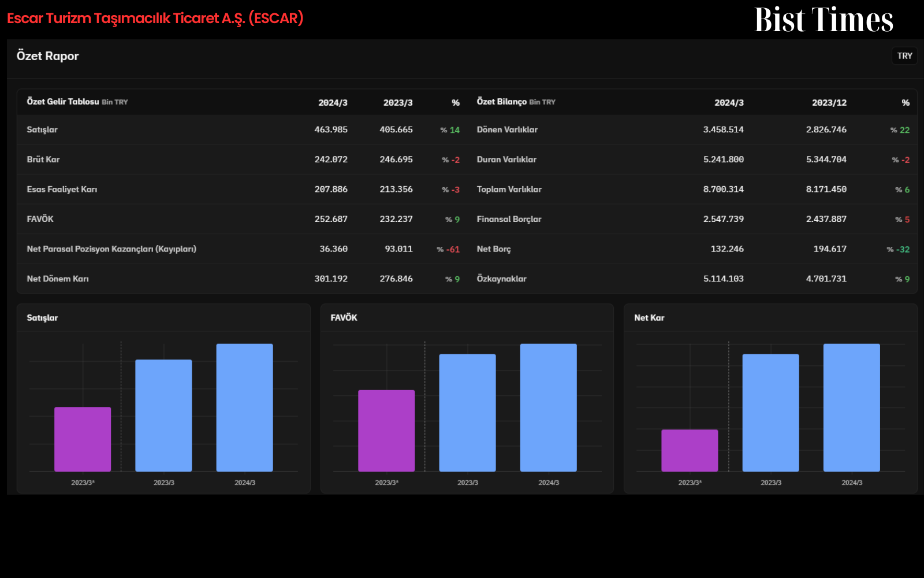The image size is (924, 578).
Task: Click Esas Faaliyet Karı value 207.886
Action: (331, 190)
